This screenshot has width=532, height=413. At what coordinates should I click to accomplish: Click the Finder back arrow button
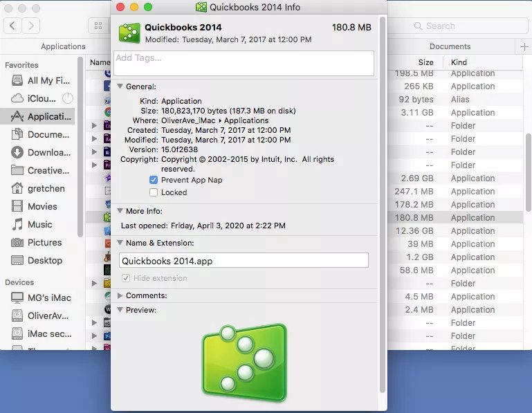12,26
